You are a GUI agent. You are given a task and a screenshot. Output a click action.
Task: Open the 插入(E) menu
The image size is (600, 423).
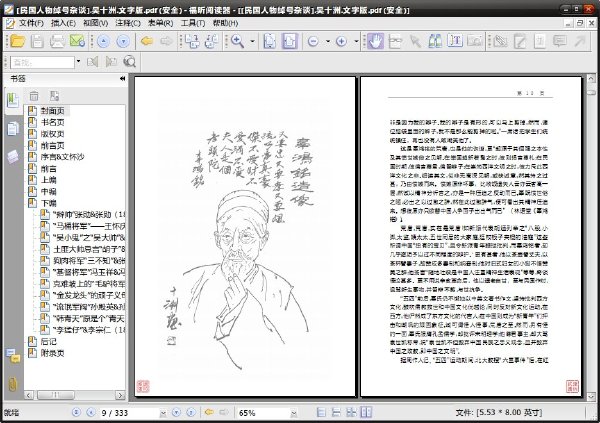64,23
